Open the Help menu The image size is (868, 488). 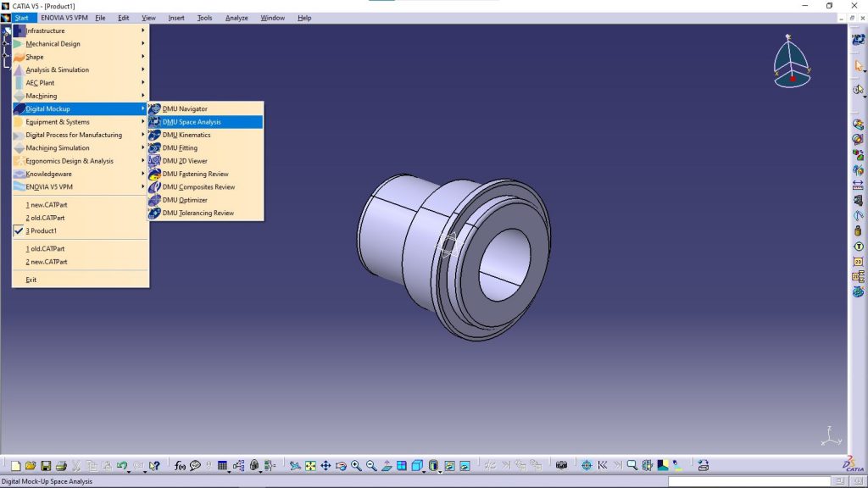tap(304, 18)
